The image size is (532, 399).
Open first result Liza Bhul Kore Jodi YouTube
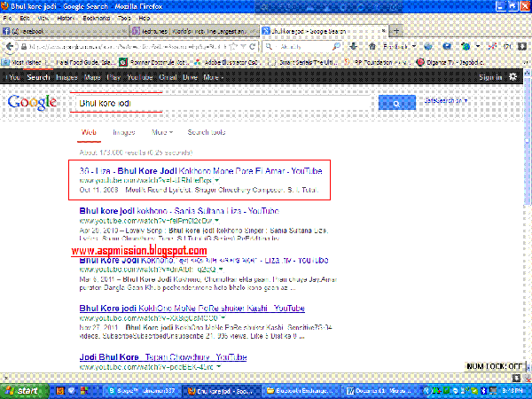(x=200, y=170)
